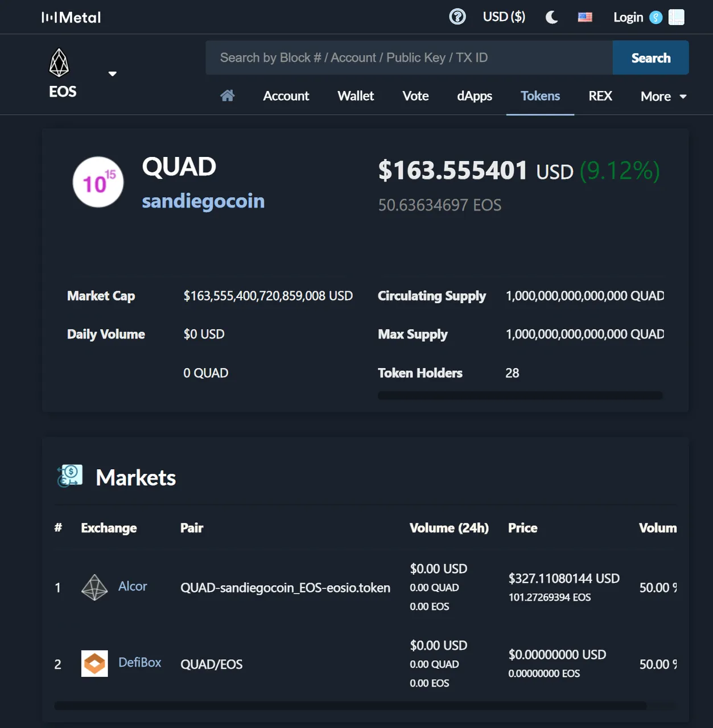713x728 pixels.
Task: Click the EOS chain logo
Action: (x=59, y=63)
